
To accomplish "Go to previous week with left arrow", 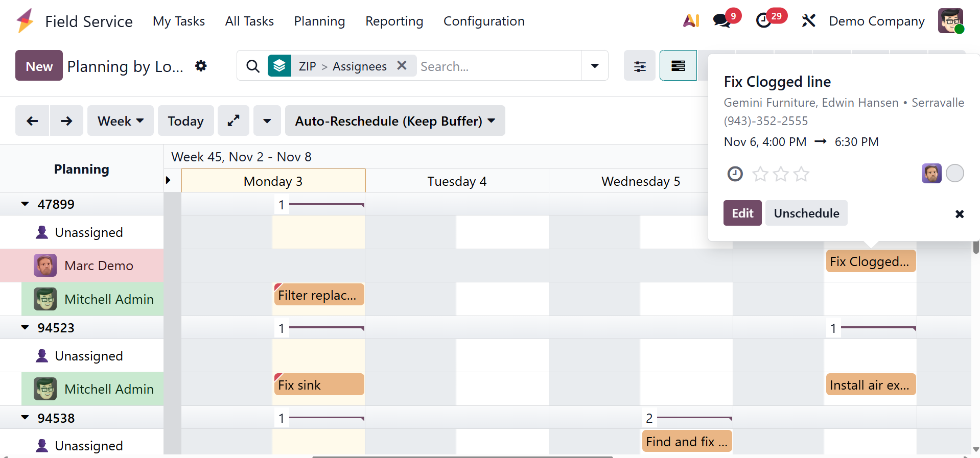I will pyautogui.click(x=32, y=121).
